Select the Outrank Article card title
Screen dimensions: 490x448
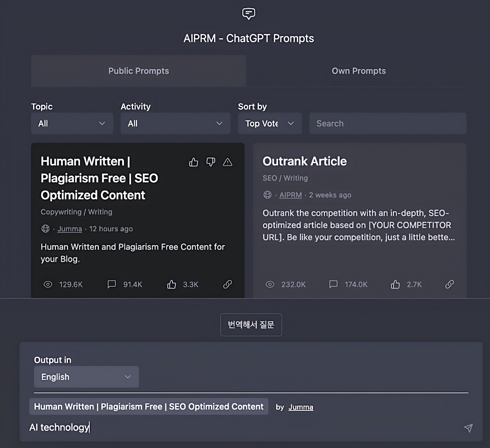(305, 161)
